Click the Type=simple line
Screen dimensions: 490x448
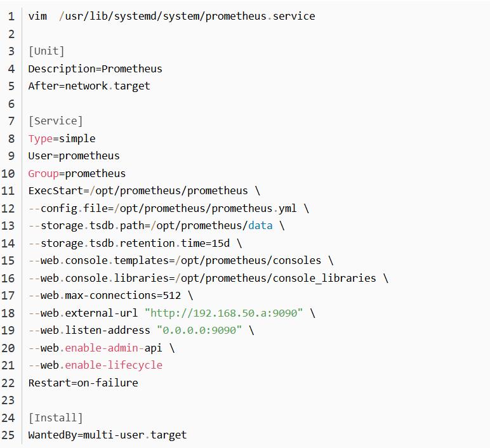pos(62,138)
